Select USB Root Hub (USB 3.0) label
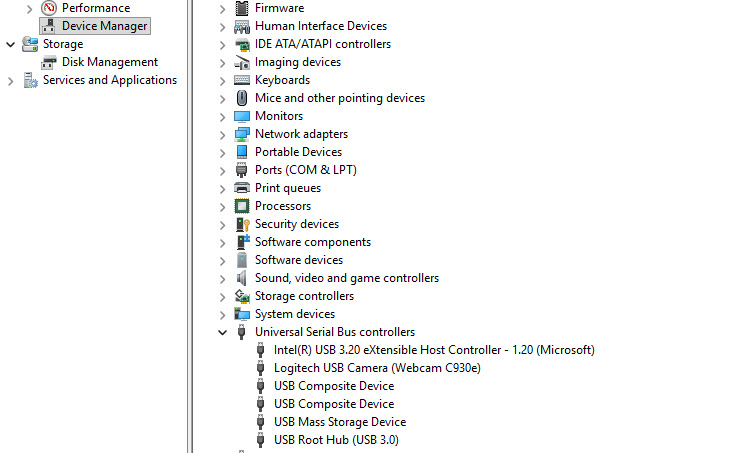 336,440
